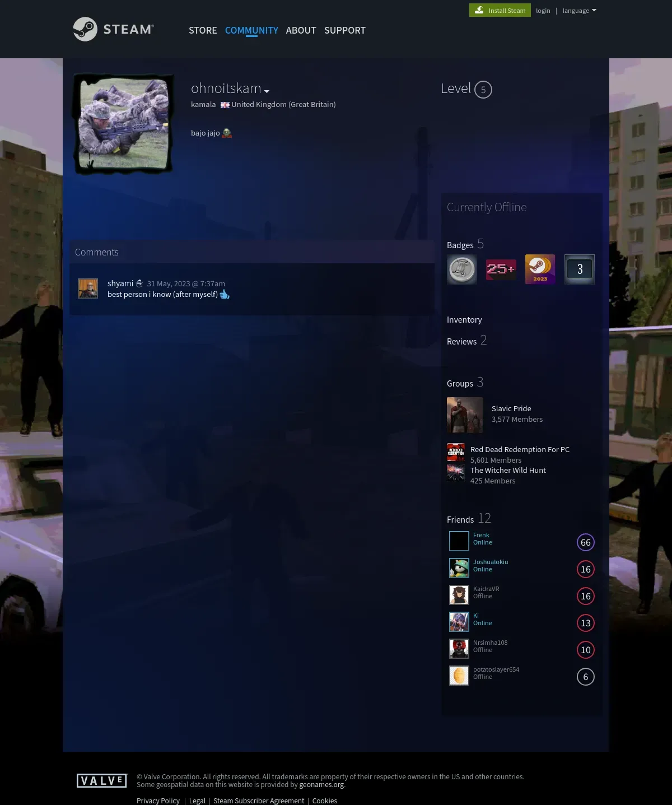Open the Legal link in footer

point(197,801)
